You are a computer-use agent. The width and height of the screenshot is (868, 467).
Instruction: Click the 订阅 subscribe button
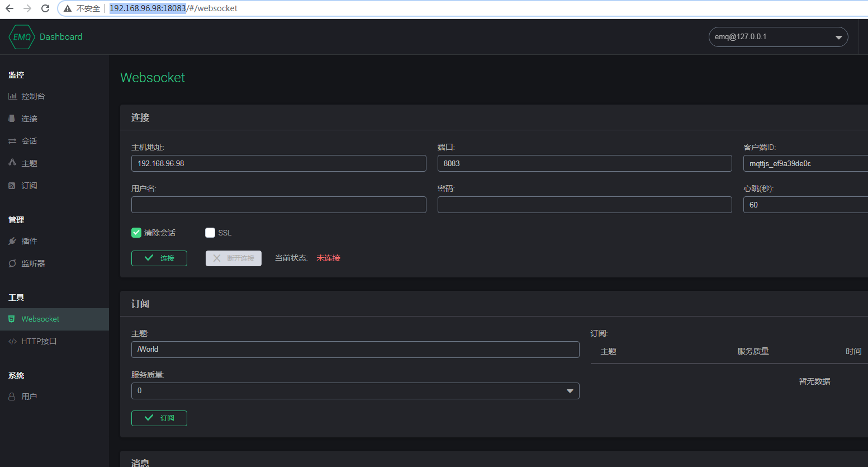(x=159, y=418)
